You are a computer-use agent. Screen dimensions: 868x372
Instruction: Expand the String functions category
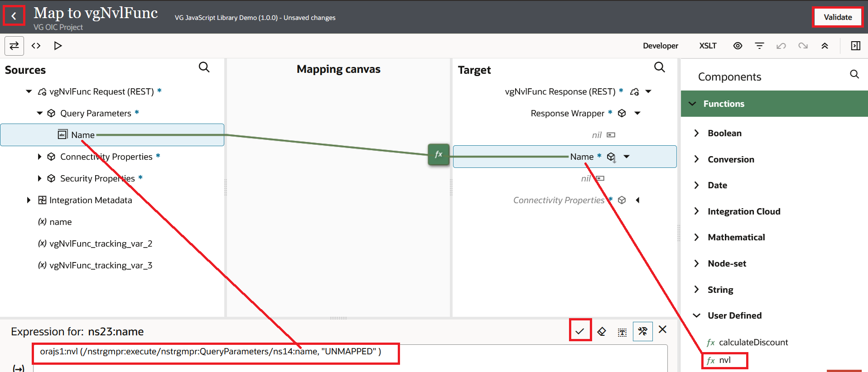point(697,290)
